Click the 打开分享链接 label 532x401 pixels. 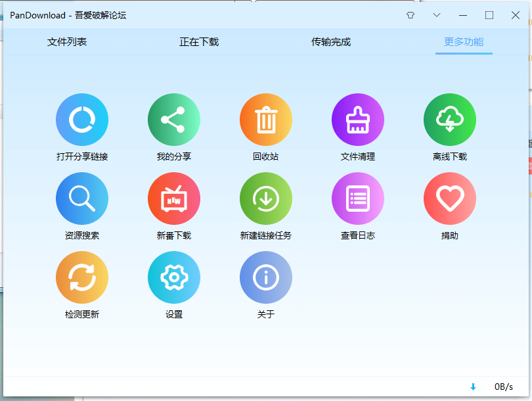(x=82, y=156)
